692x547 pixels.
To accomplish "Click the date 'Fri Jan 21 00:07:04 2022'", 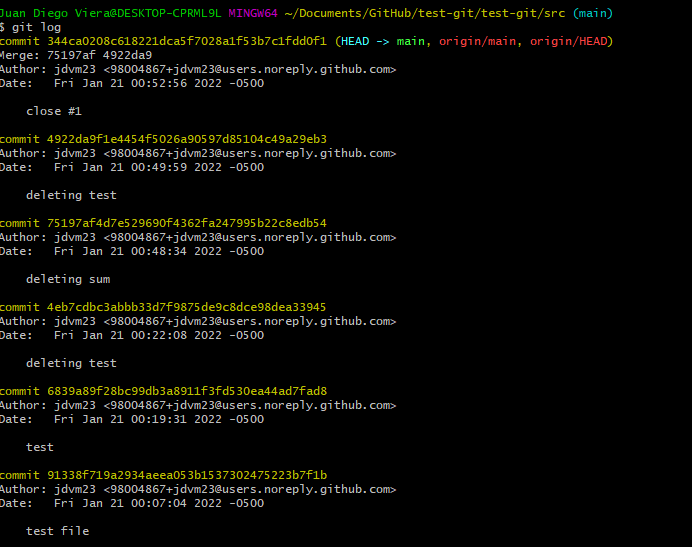I will pyautogui.click(x=138, y=503).
